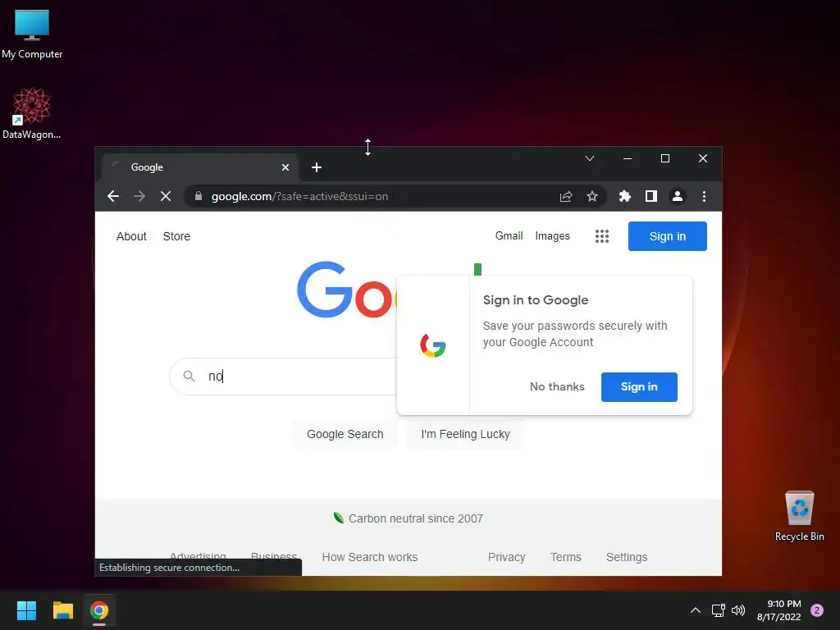This screenshot has width=840, height=630.
Task: Click the Google G logo in the popup
Action: coord(433,345)
